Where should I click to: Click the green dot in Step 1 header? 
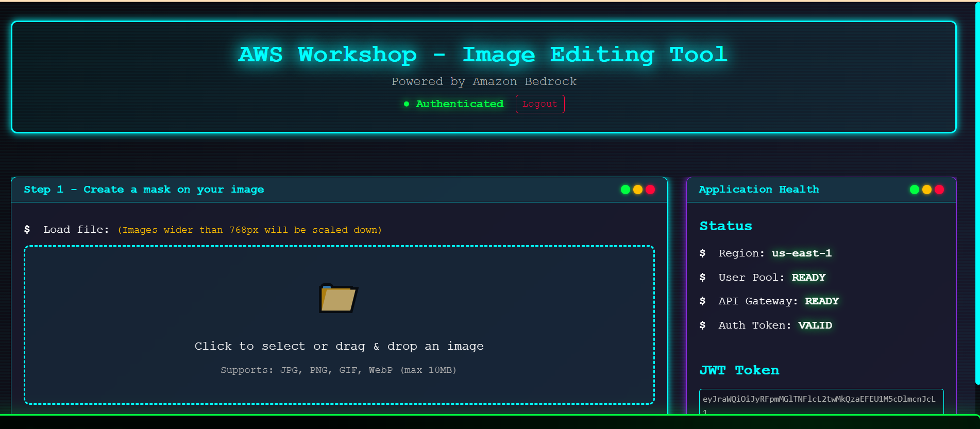[x=626, y=190]
